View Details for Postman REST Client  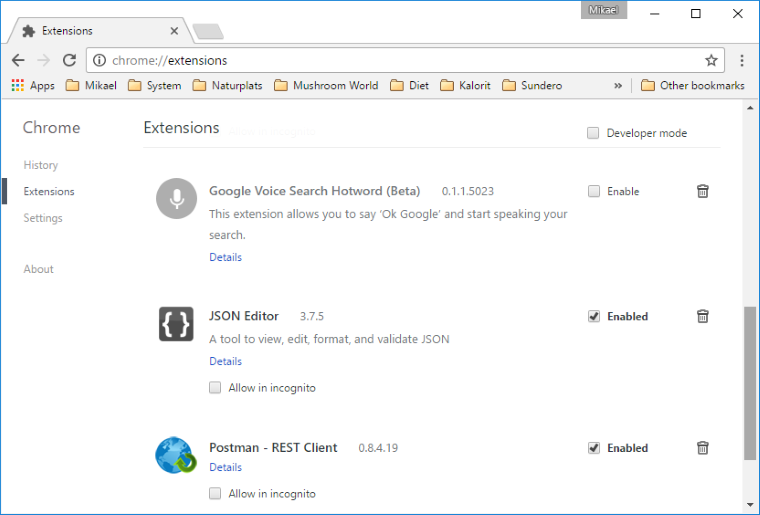coord(225,467)
